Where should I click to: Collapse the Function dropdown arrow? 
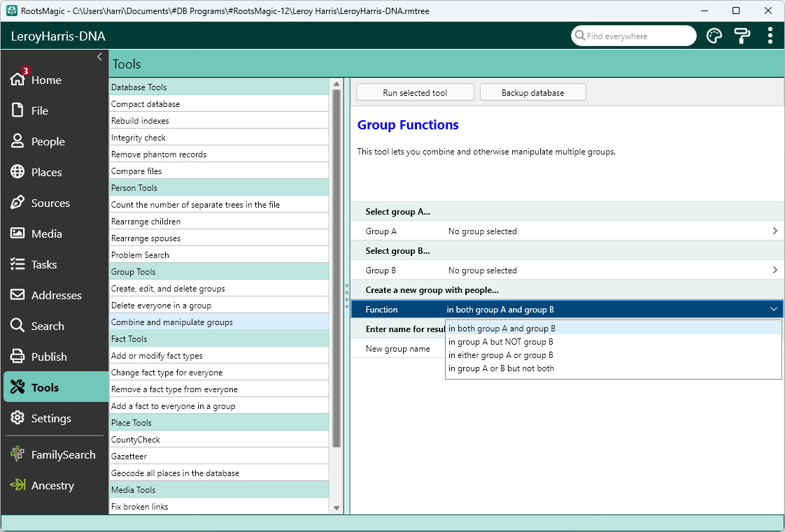click(774, 310)
